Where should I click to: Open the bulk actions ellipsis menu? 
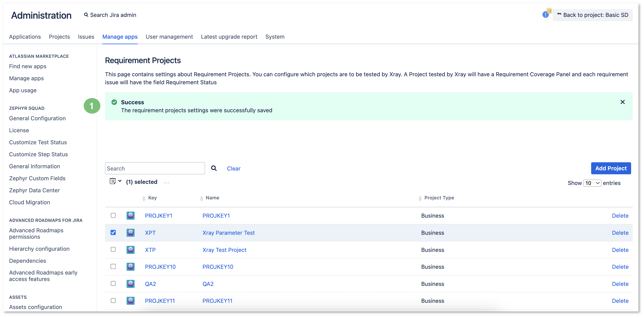pos(167,183)
